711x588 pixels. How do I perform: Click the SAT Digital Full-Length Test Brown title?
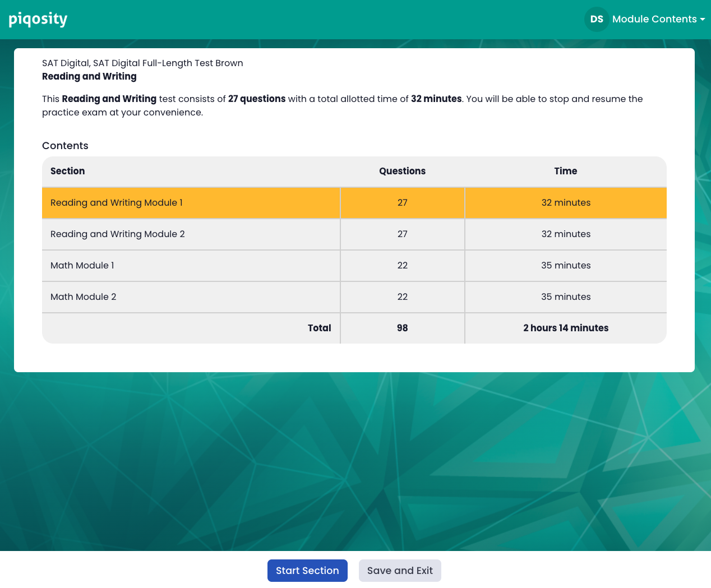pyautogui.click(x=142, y=63)
